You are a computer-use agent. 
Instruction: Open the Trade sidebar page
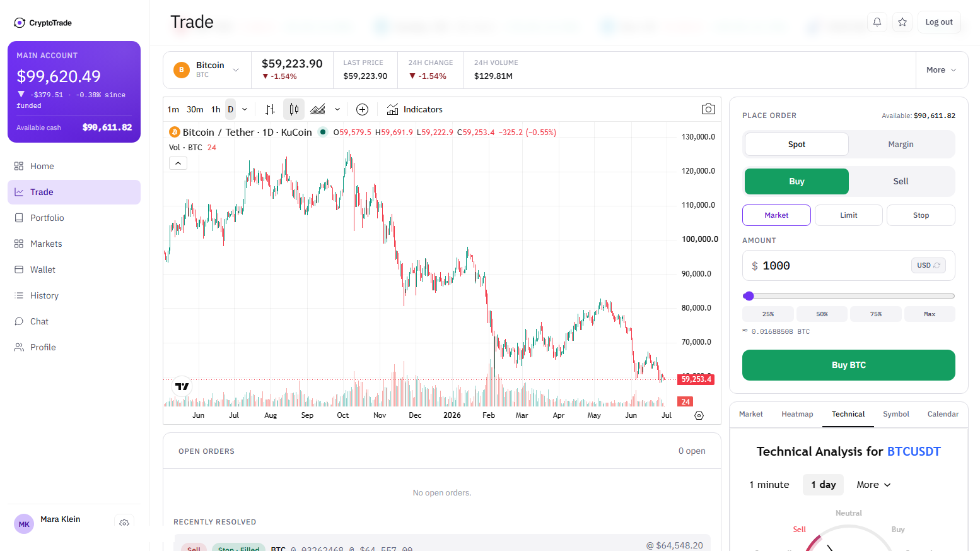coord(74,192)
